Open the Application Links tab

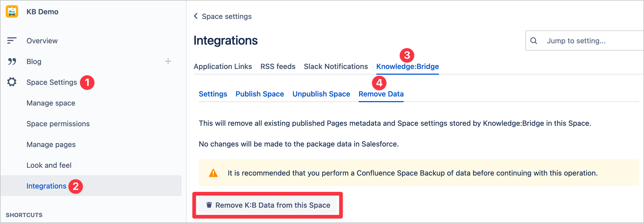[223, 67]
